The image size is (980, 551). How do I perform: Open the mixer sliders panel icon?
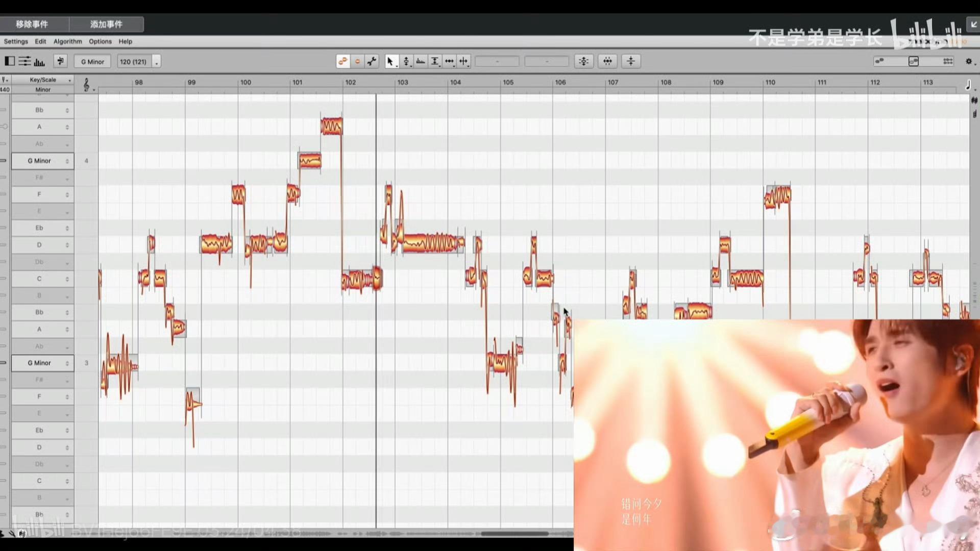click(24, 61)
